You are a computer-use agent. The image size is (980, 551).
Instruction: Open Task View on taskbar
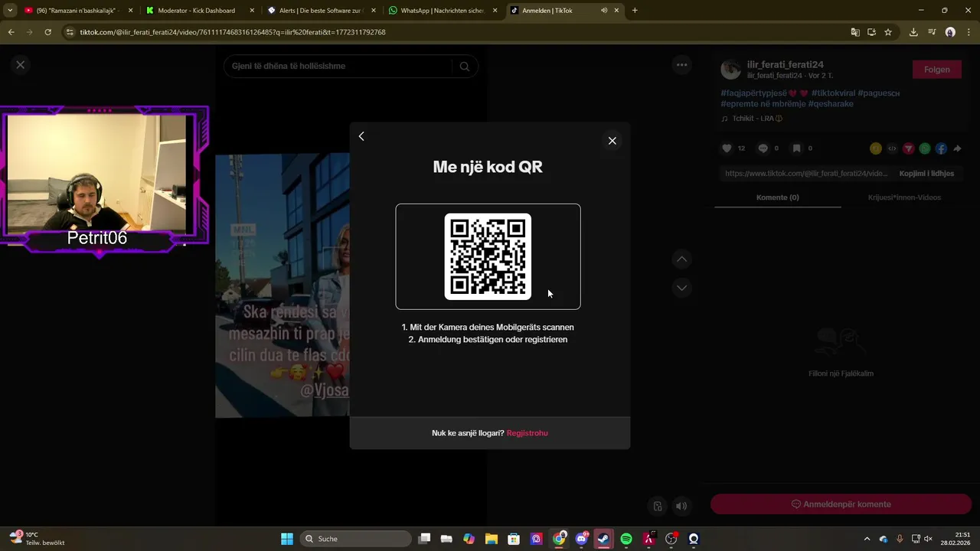[x=425, y=539]
